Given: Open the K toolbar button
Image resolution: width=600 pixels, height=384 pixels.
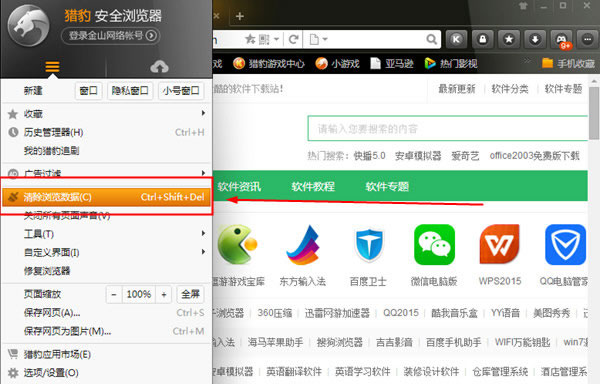Looking at the screenshot, I should point(456,39).
